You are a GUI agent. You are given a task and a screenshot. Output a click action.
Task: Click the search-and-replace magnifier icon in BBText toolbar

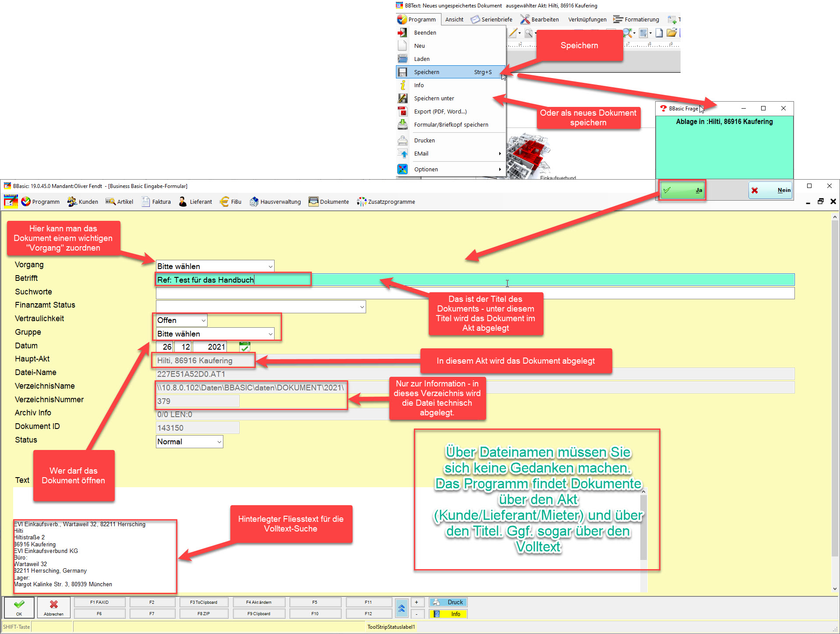[628, 33]
